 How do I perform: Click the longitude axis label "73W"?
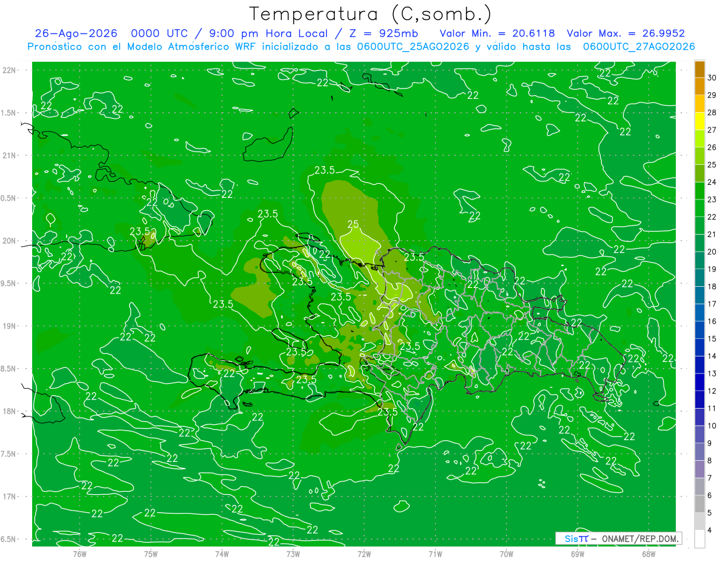point(293,554)
